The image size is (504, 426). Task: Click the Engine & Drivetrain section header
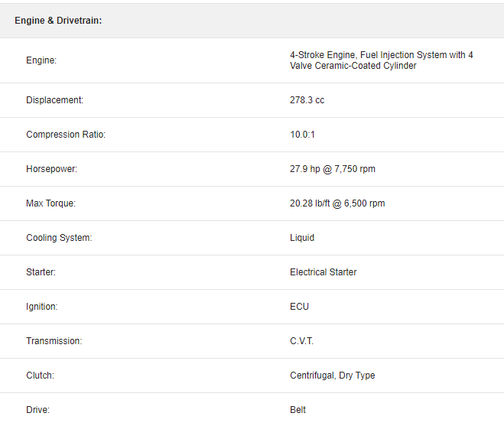click(x=58, y=21)
